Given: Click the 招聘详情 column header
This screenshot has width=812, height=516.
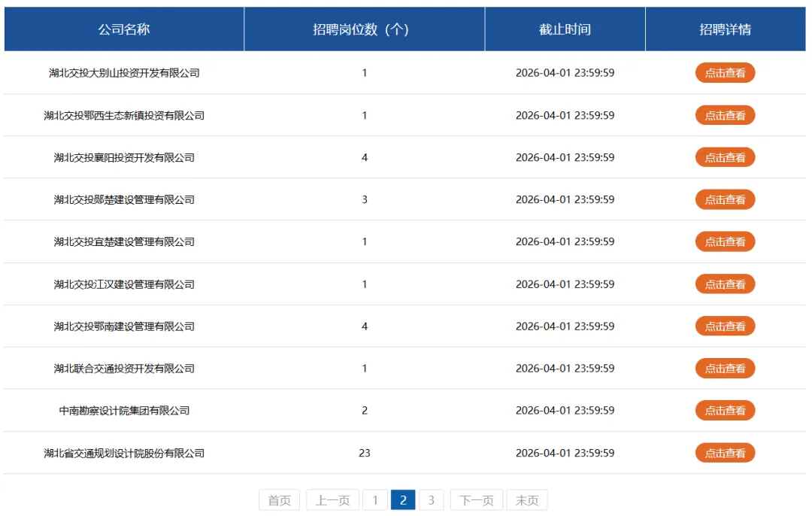Looking at the screenshot, I should (x=726, y=29).
